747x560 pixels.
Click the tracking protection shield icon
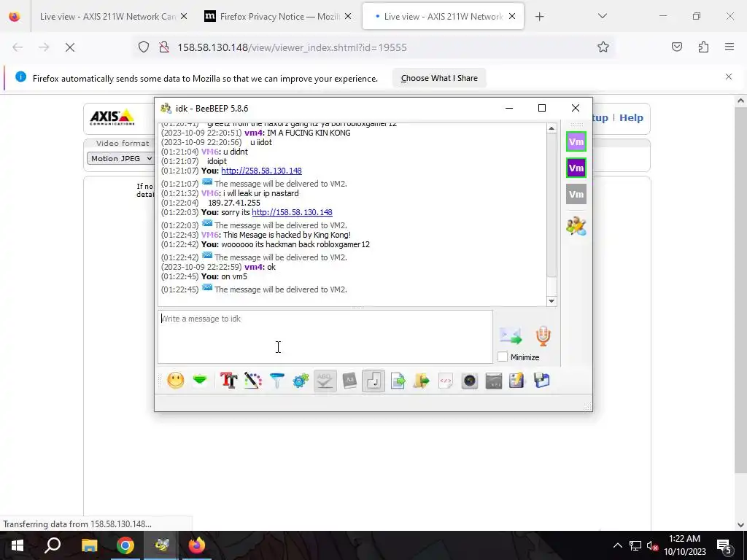point(144,47)
